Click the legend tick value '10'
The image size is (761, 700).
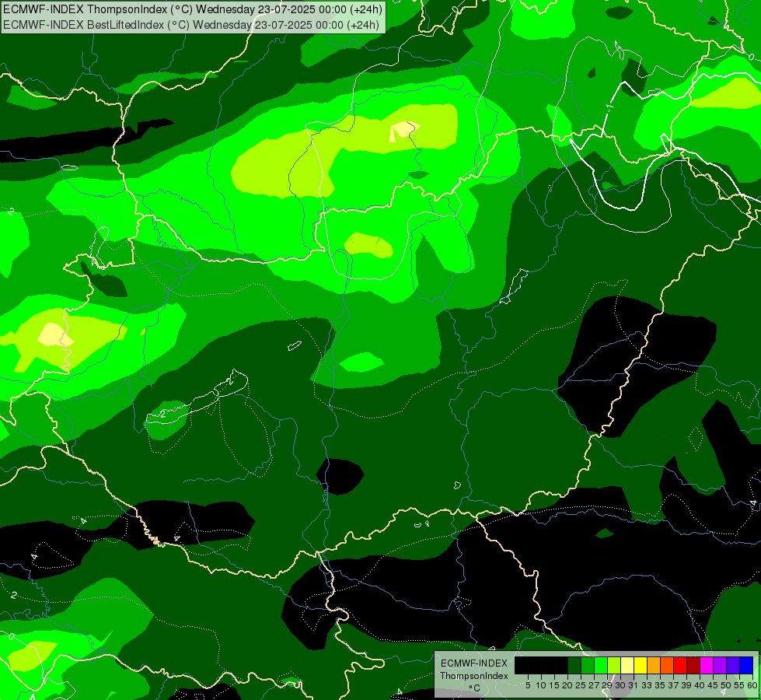pos(541,685)
